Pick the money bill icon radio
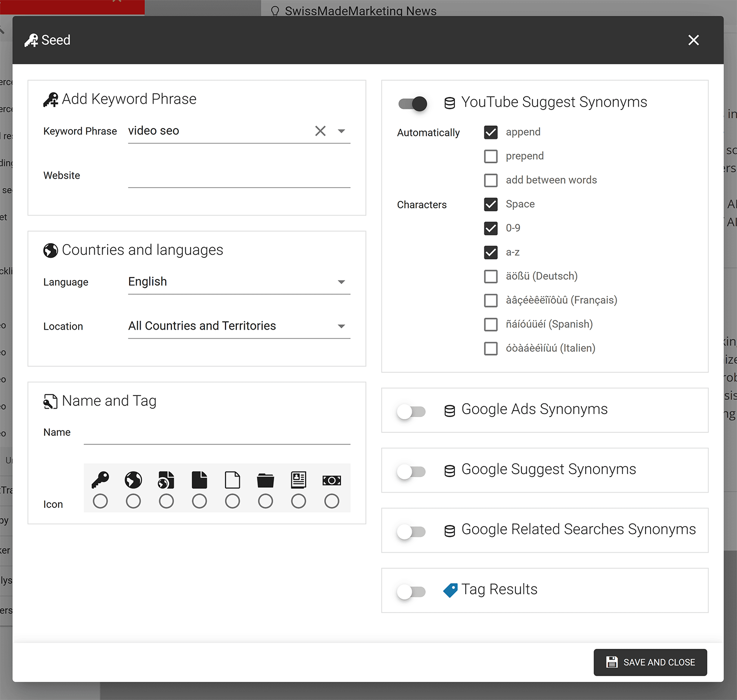This screenshot has width=737, height=700. pyautogui.click(x=332, y=501)
